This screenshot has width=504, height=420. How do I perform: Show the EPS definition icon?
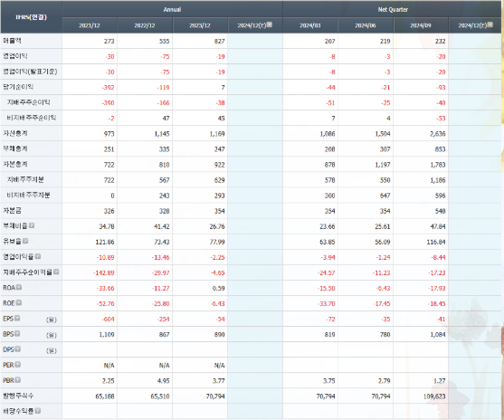[x=17, y=318]
